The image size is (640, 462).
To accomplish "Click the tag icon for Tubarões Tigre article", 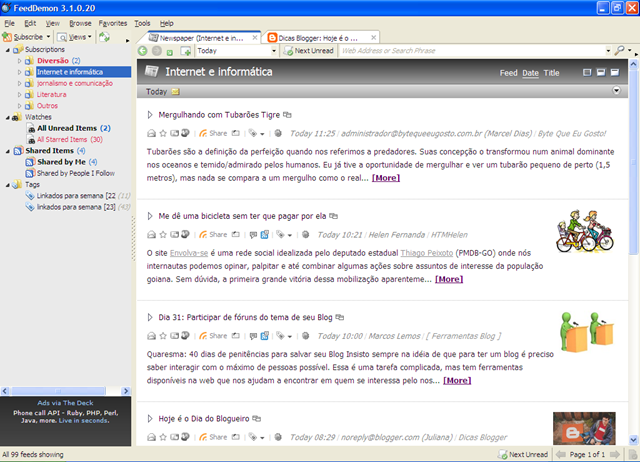I will pyautogui.click(x=253, y=133).
